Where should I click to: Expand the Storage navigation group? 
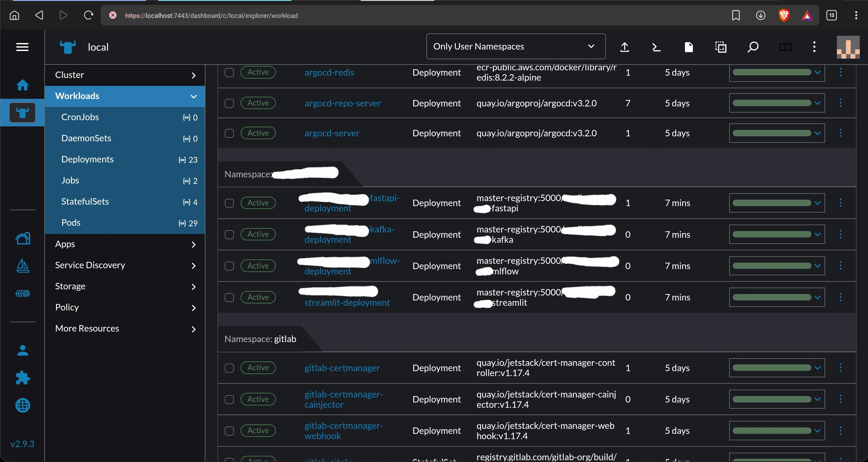125,286
